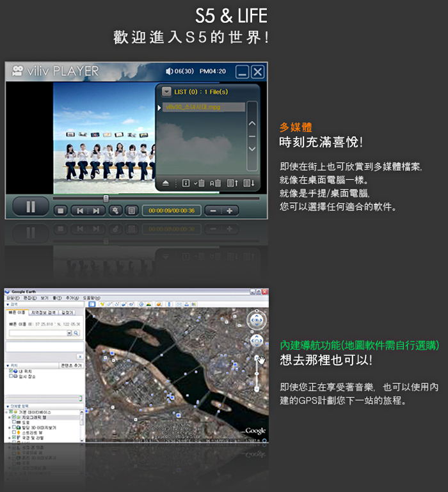
Task: Move playlist item up icon
Action: [x=232, y=183]
